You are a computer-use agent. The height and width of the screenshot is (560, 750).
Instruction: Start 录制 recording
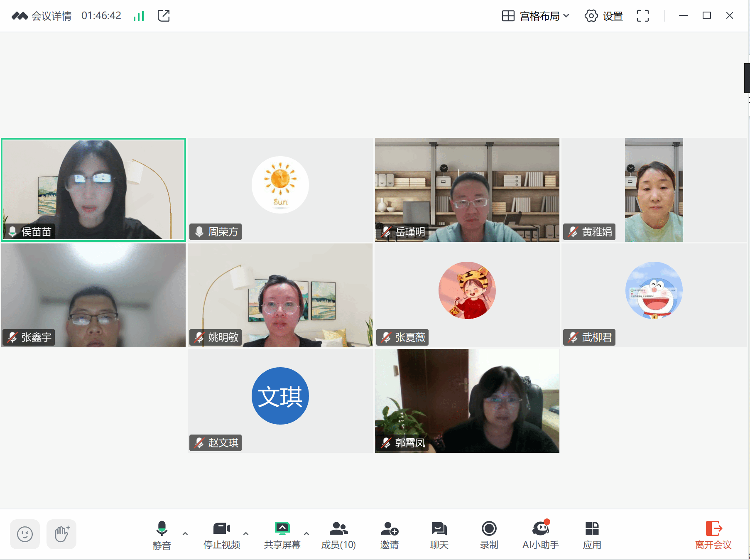[489, 535]
